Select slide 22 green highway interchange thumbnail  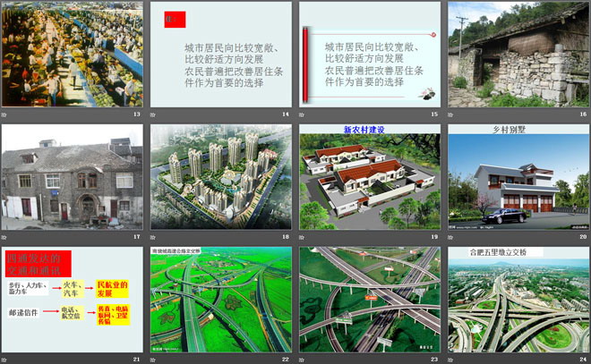tap(221, 300)
